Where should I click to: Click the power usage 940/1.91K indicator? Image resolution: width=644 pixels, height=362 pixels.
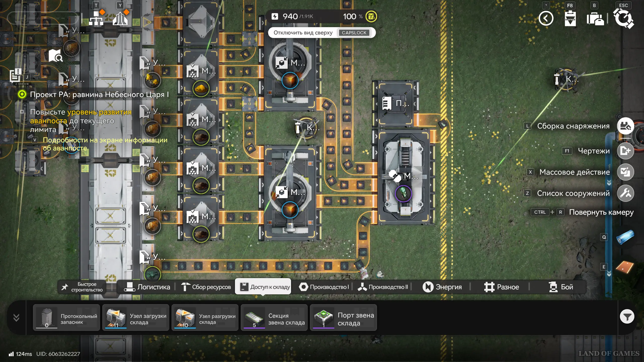[x=293, y=17]
